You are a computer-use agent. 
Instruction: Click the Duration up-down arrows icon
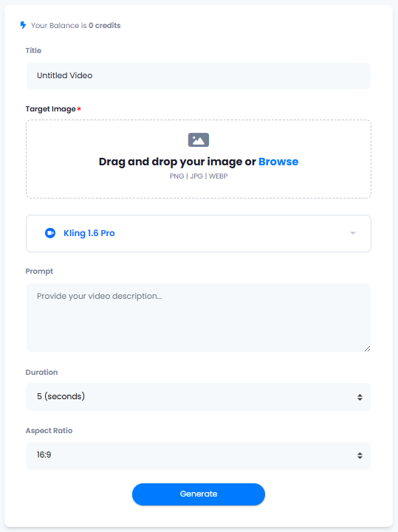click(x=360, y=397)
